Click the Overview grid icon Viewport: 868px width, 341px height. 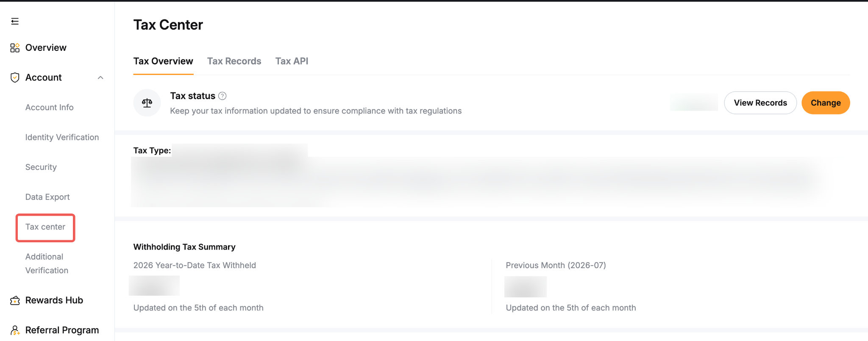click(x=15, y=47)
